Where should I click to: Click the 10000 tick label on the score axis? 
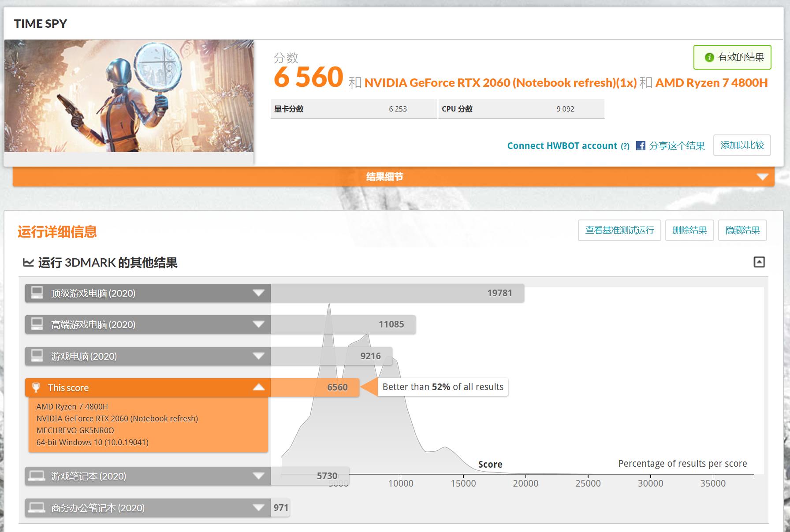[401, 484]
